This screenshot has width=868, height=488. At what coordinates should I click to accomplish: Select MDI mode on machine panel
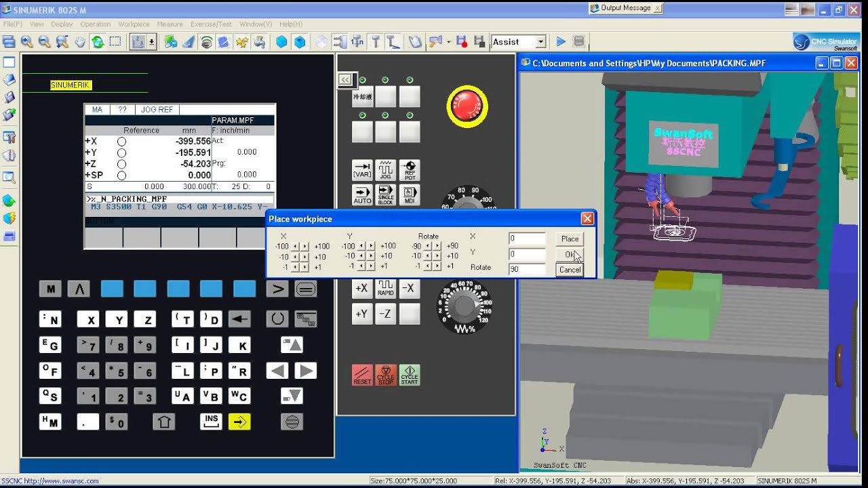pyautogui.click(x=410, y=195)
